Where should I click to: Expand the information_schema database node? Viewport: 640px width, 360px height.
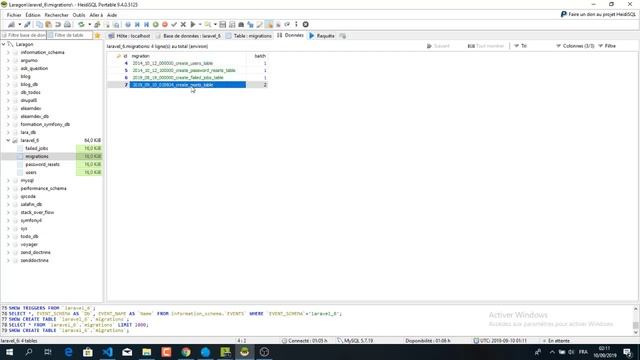coord(8,52)
